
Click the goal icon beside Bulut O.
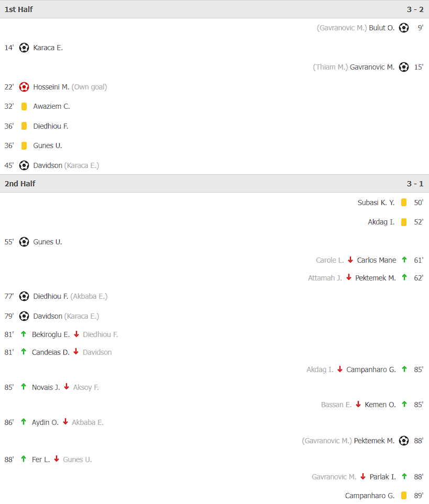(x=403, y=28)
